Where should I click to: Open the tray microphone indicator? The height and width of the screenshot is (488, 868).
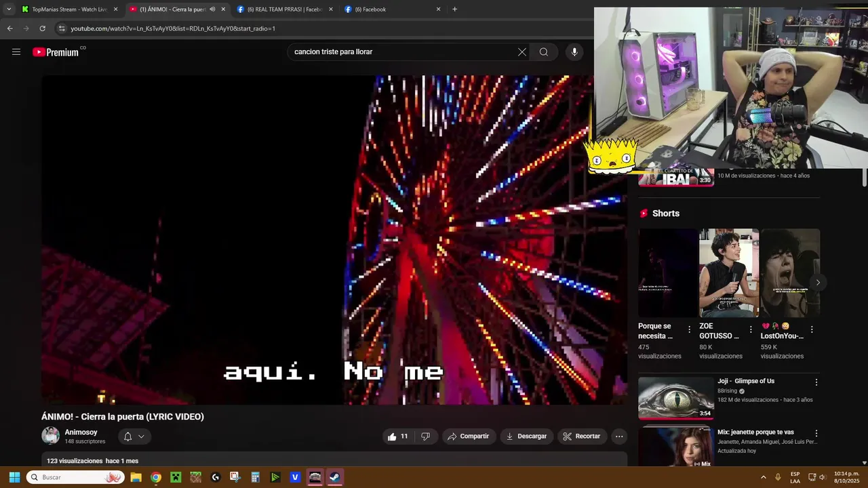coord(778,477)
